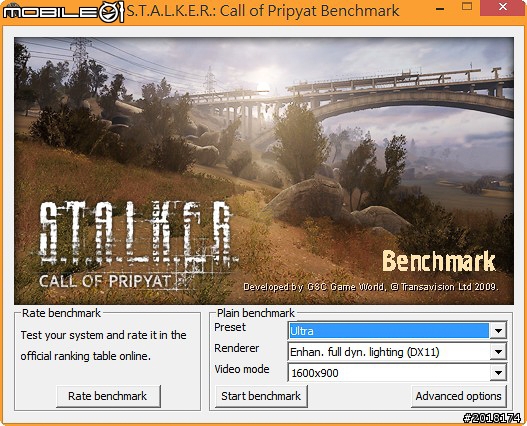The width and height of the screenshot is (527, 426).
Task: Start the plain benchmark
Action: click(261, 396)
